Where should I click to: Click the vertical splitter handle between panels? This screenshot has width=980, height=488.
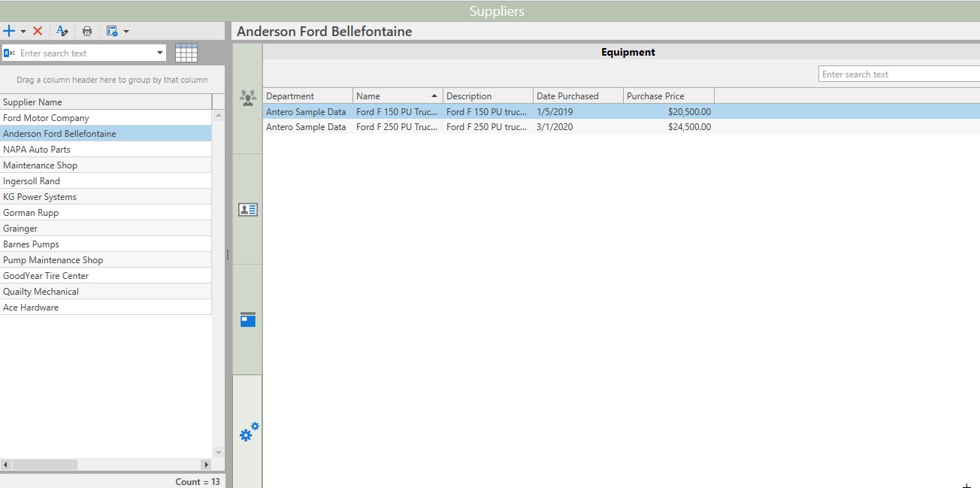click(228, 256)
